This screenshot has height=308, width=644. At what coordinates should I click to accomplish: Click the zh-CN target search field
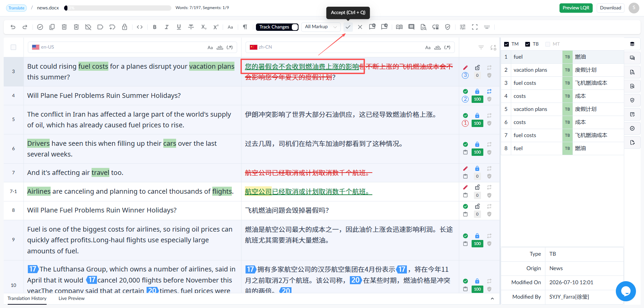(350, 47)
